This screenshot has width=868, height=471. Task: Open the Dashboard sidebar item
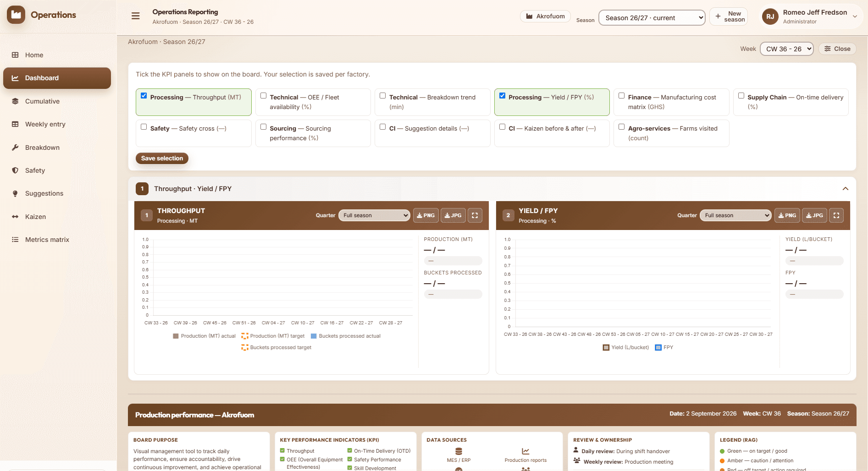[57, 78]
